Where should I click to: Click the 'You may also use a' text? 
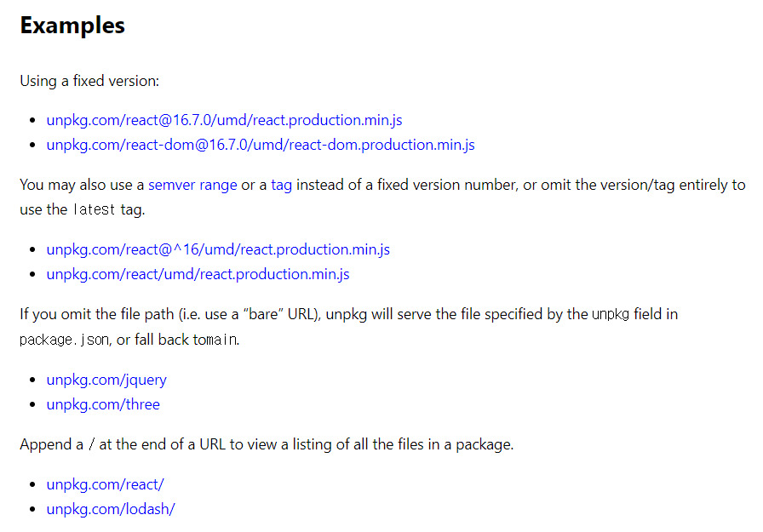click(x=82, y=185)
